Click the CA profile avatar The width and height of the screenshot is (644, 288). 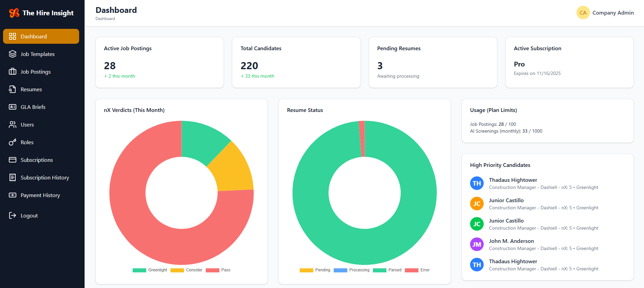(x=583, y=13)
